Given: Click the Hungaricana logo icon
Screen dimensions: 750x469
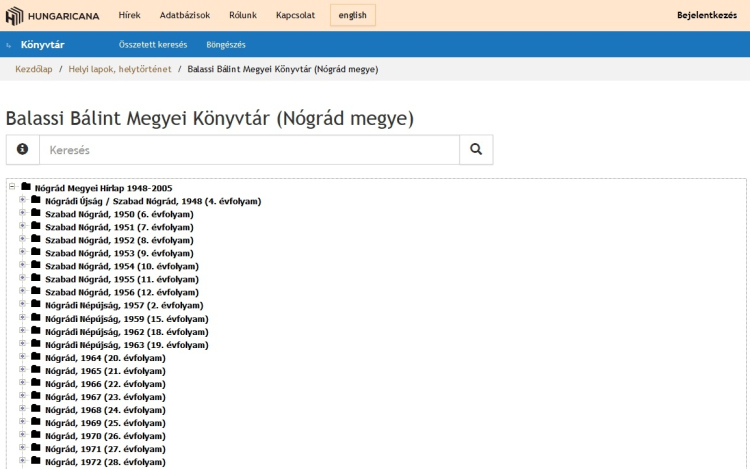Looking at the screenshot, I should pos(14,15).
